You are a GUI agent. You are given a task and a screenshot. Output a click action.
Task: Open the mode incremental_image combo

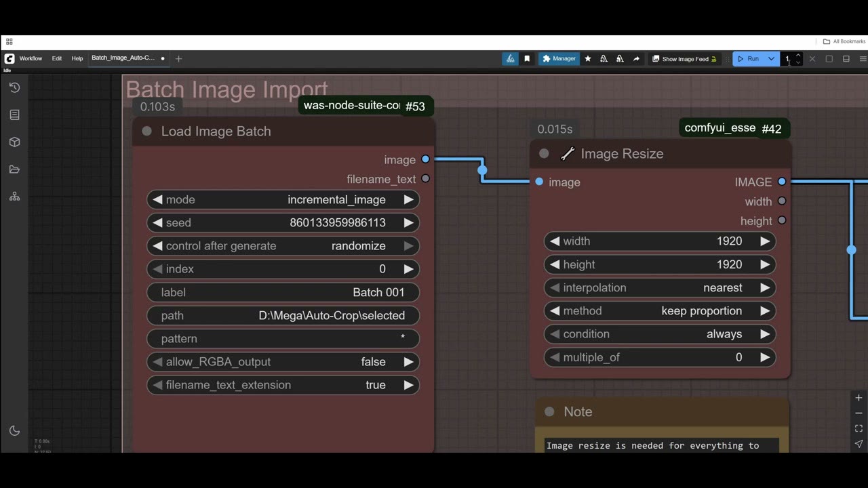(283, 200)
